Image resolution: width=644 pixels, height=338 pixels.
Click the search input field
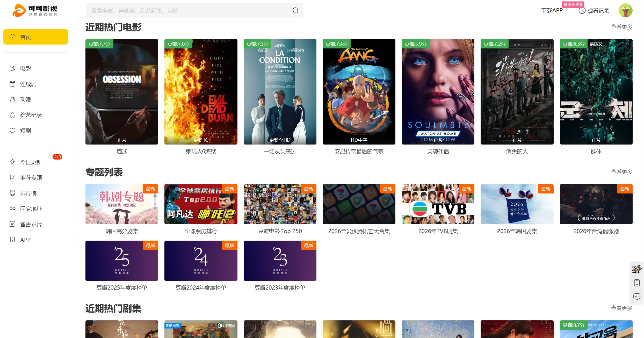click(194, 10)
